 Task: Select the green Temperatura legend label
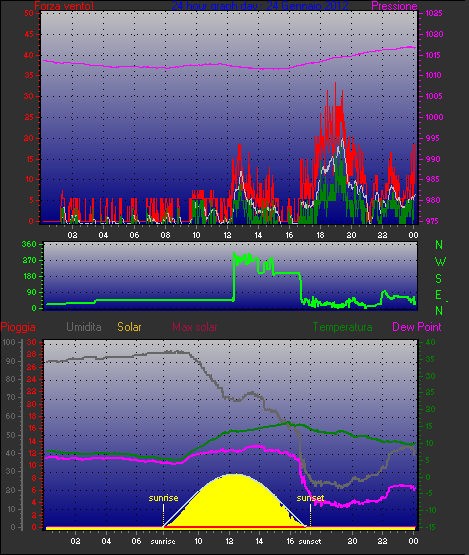tap(342, 327)
